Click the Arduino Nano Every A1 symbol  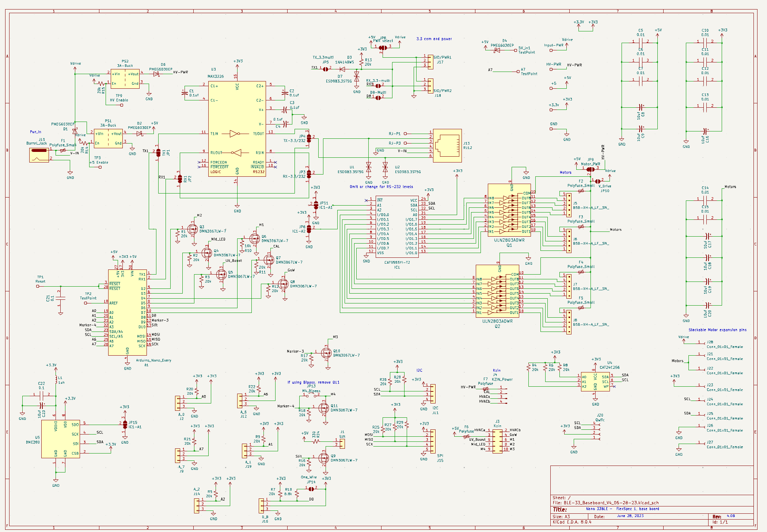click(127, 312)
